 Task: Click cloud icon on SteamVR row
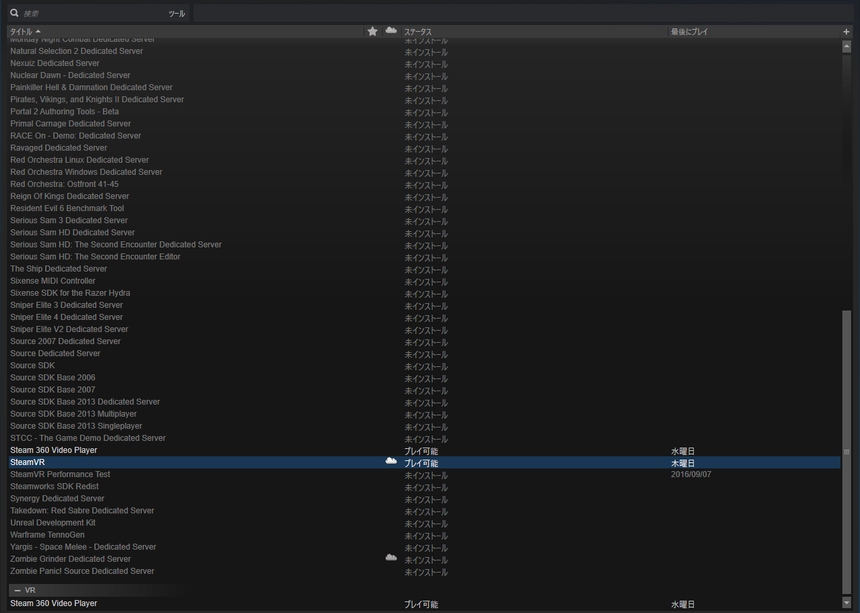click(x=391, y=461)
